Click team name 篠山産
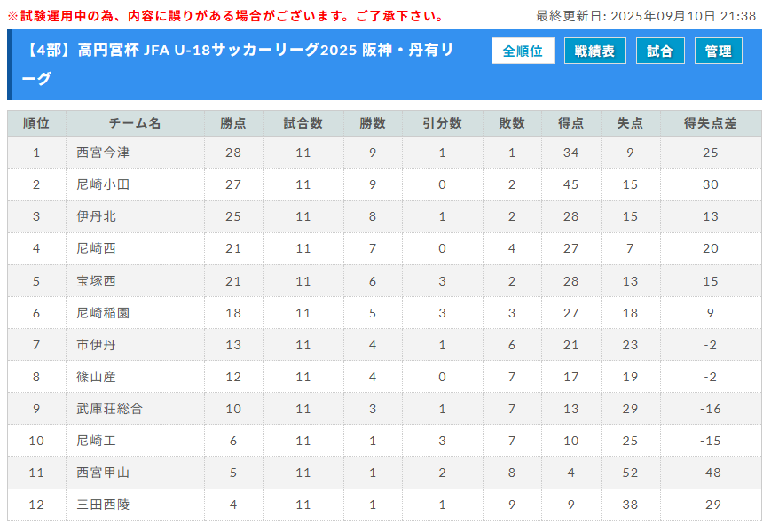The width and height of the screenshot is (771, 532). (x=97, y=377)
